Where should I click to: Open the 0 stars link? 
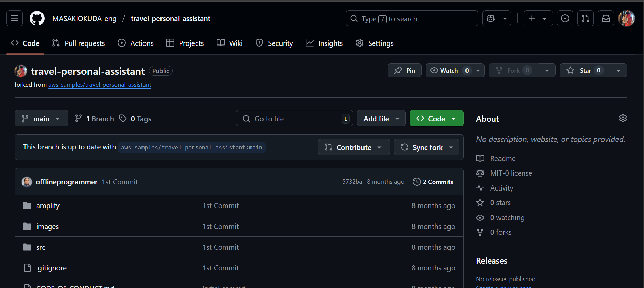493,203
